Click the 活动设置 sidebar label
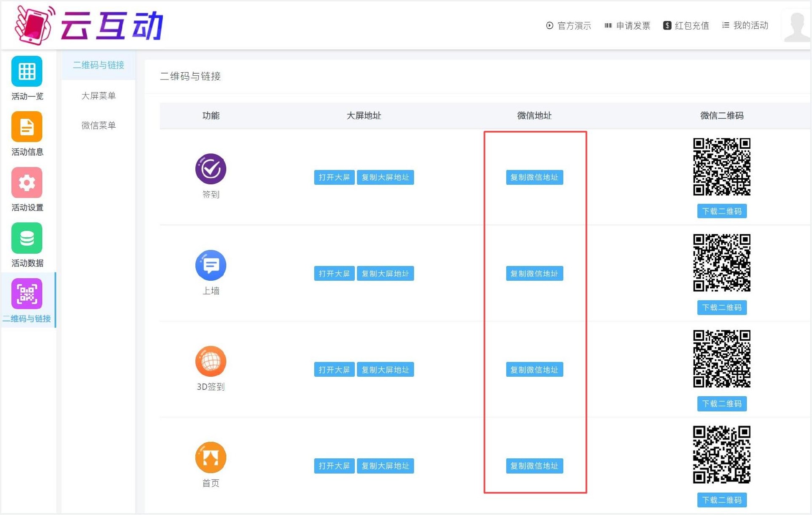Image resolution: width=812 pixels, height=515 pixels. click(x=27, y=207)
